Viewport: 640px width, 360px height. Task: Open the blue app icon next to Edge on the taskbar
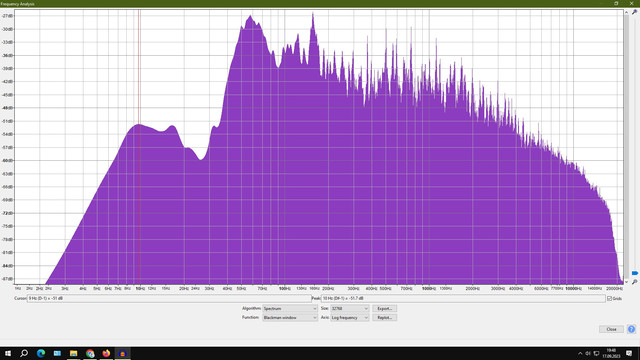[x=57, y=353]
